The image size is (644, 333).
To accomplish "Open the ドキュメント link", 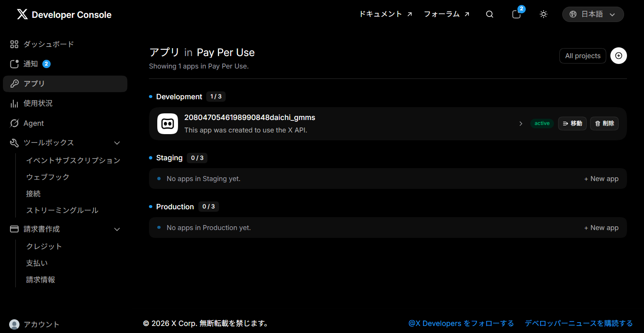I will pos(385,14).
